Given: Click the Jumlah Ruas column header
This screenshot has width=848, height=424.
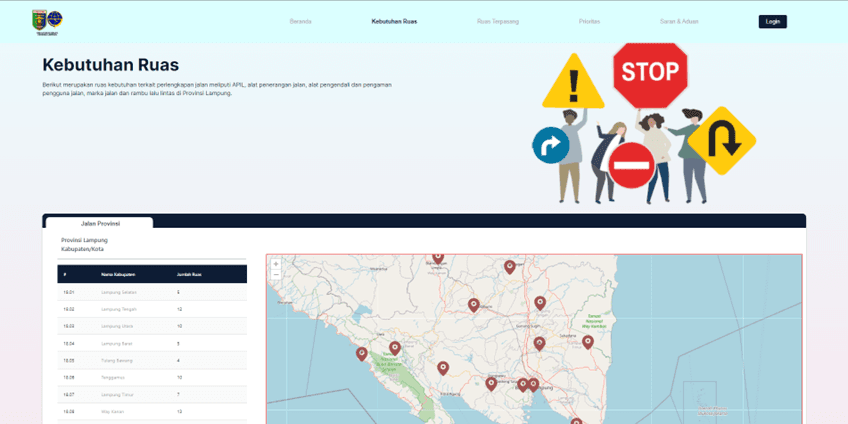Looking at the screenshot, I should click(189, 275).
